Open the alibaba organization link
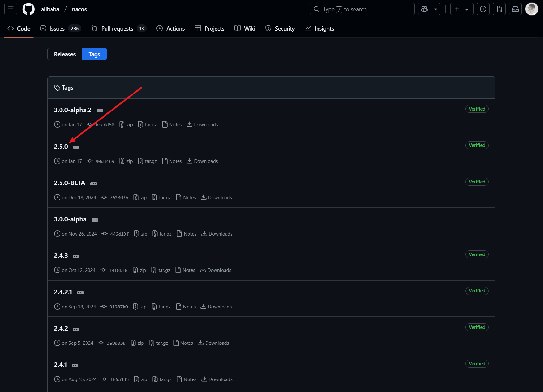 click(x=50, y=9)
